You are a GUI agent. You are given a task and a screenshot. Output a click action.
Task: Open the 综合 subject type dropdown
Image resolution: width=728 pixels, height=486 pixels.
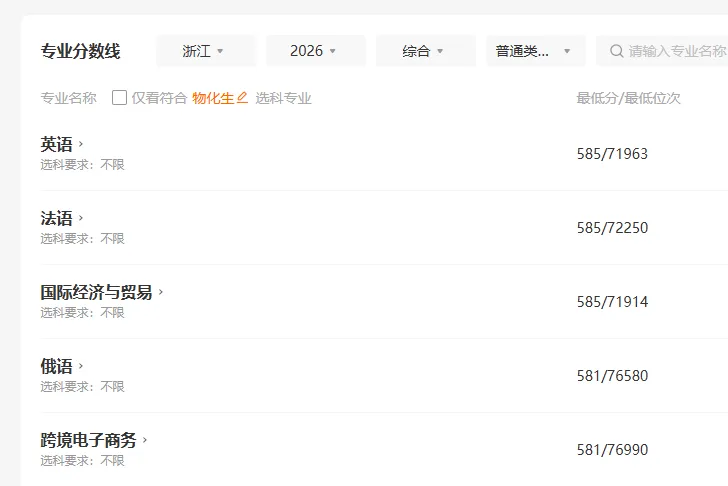click(426, 51)
